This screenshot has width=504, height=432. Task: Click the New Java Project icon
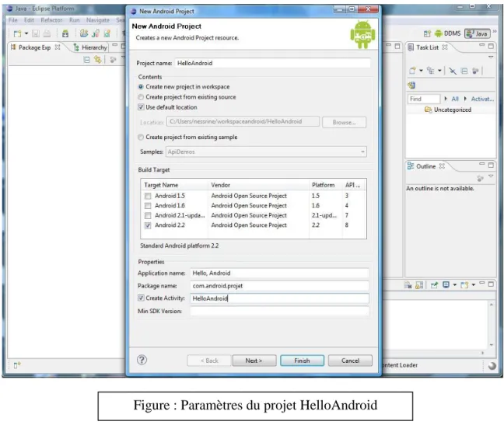coord(84,33)
